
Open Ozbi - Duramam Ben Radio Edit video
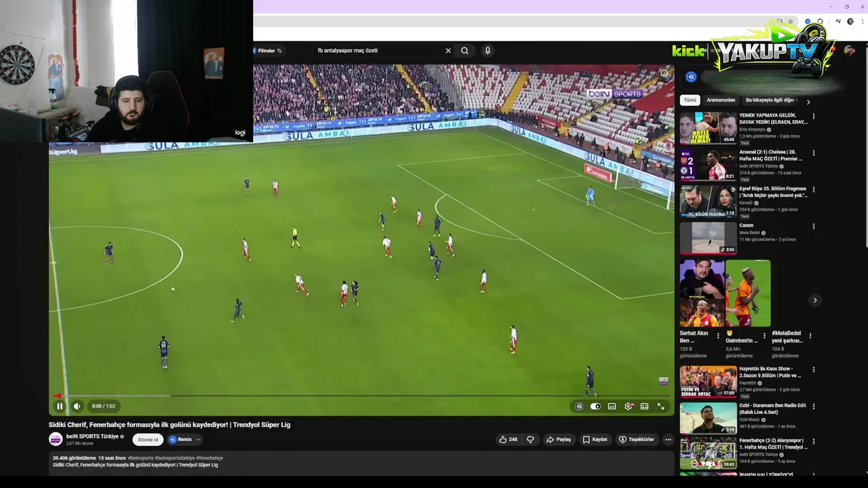pyautogui.click(x=708, y=418)
